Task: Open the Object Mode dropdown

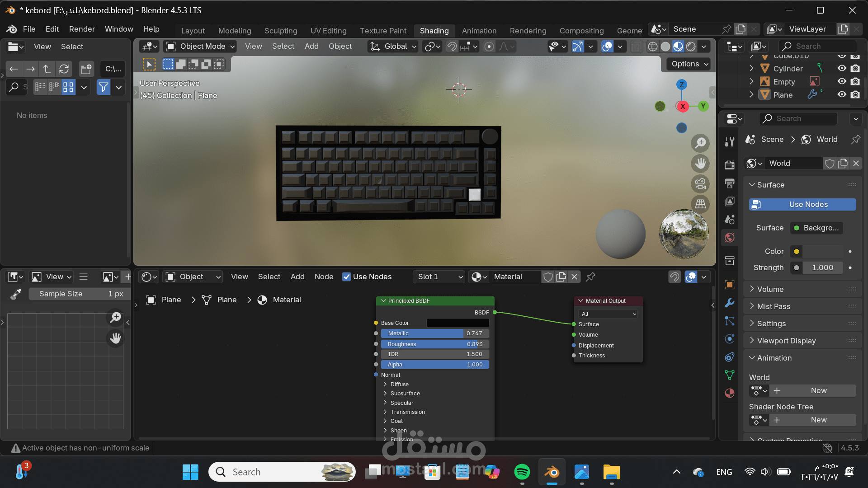Action: 201,46
